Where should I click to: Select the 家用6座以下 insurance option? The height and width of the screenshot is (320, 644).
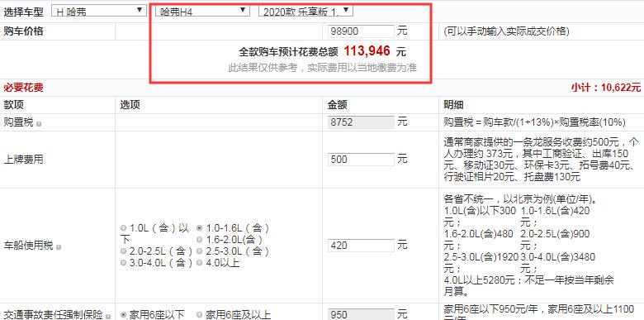(x=124, y=315)
